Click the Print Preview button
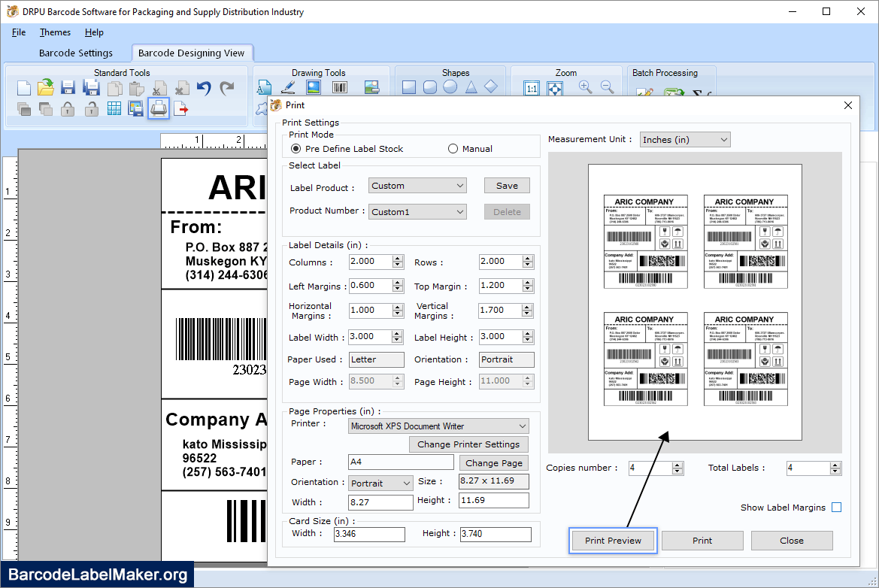The height and width of the screenshot is (588, 879). click(x=613, y=541)
